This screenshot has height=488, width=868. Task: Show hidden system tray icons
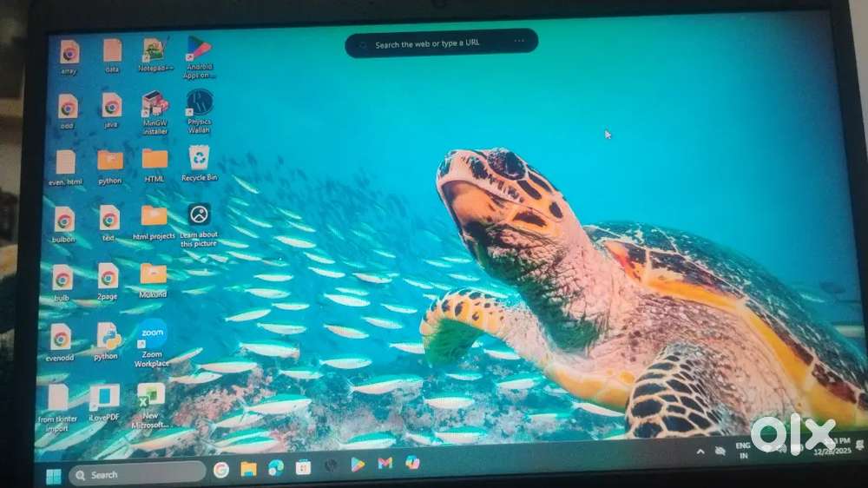pos(701,451)
